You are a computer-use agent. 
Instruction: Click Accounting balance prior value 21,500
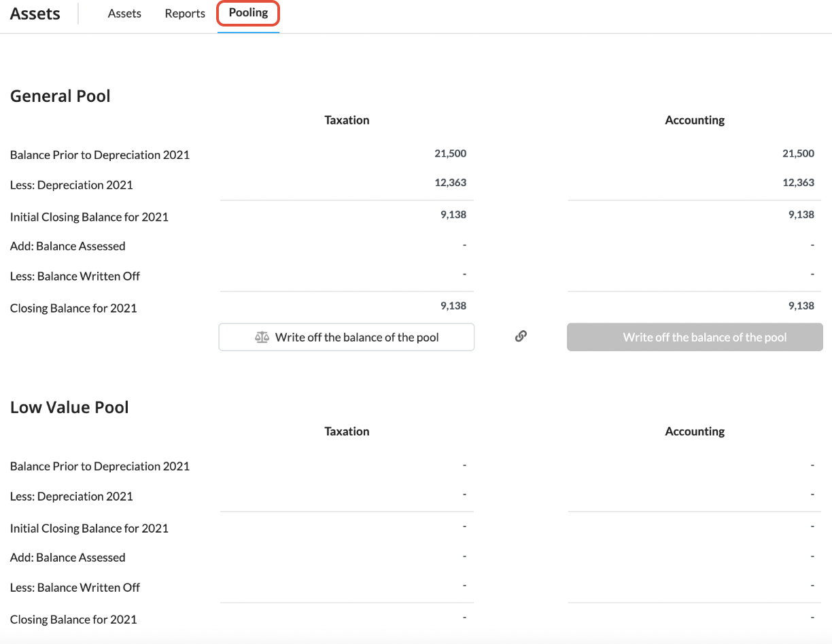coord(799,154)
